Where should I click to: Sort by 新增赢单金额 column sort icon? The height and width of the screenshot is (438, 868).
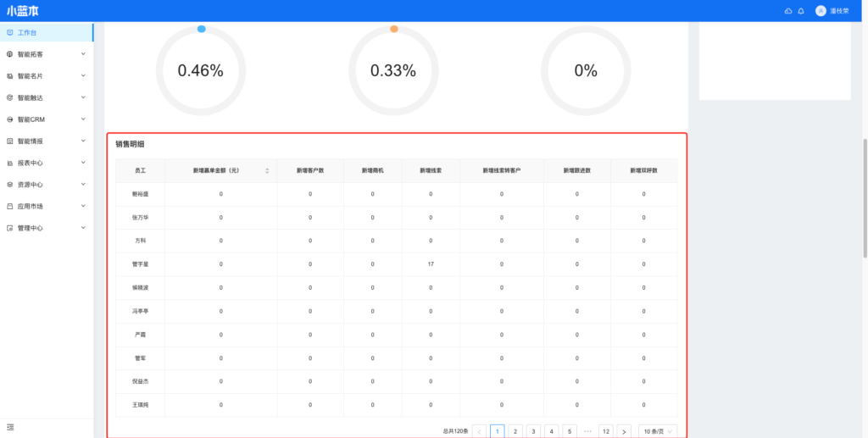pos(267,171)
